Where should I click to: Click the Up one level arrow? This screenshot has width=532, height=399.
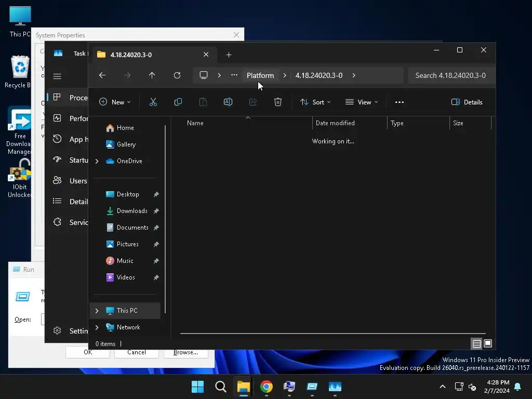tap(152, 75)
